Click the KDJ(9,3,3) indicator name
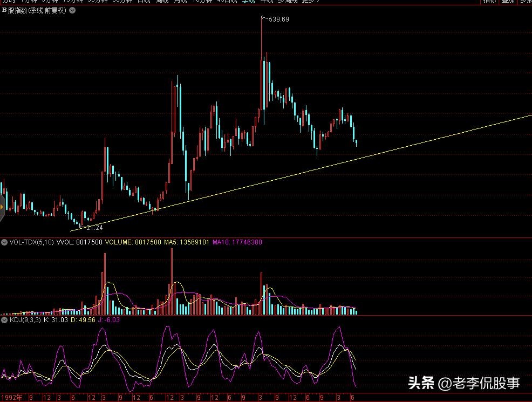 (25, 320)
